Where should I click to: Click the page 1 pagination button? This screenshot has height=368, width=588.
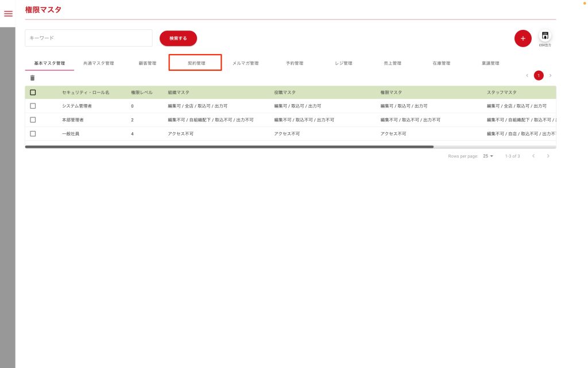click(539, 75)
